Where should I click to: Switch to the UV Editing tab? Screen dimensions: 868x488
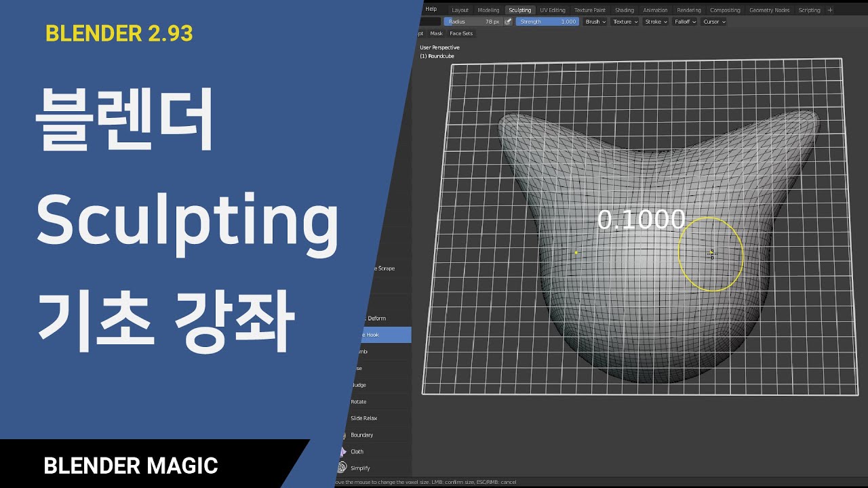click(553, 10)
